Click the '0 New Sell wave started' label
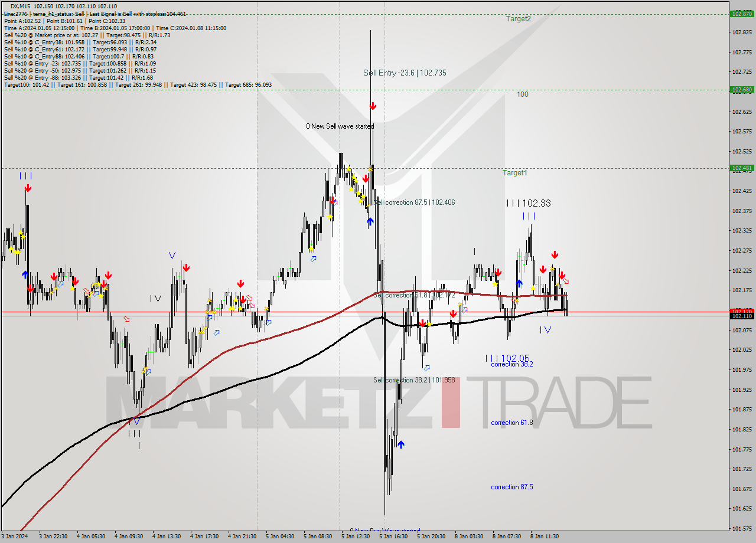This screenshot has height=543, width=756. click(340, 126)
